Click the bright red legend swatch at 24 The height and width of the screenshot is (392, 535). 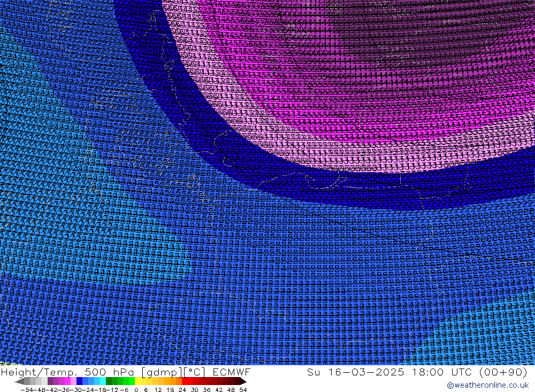[185, 381]
